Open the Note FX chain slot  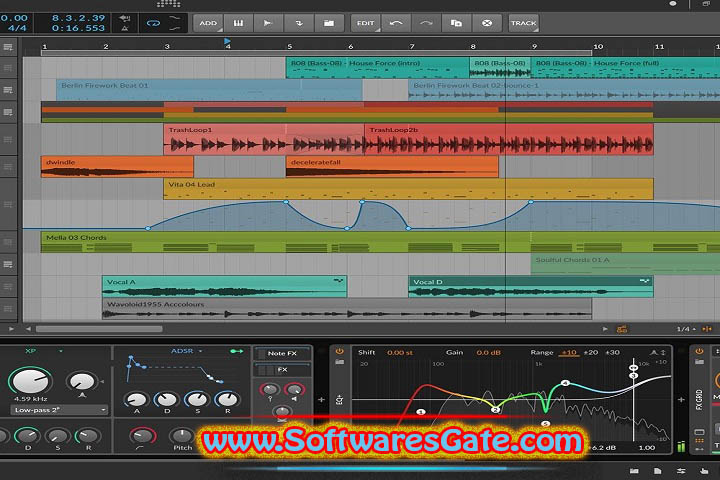click(x=282, y=353)
